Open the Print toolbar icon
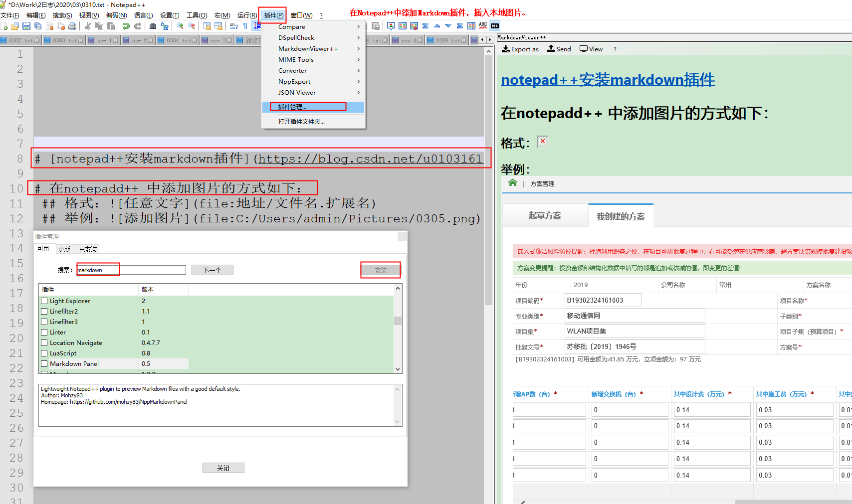 pyautogui.click(x=73, y=26)
